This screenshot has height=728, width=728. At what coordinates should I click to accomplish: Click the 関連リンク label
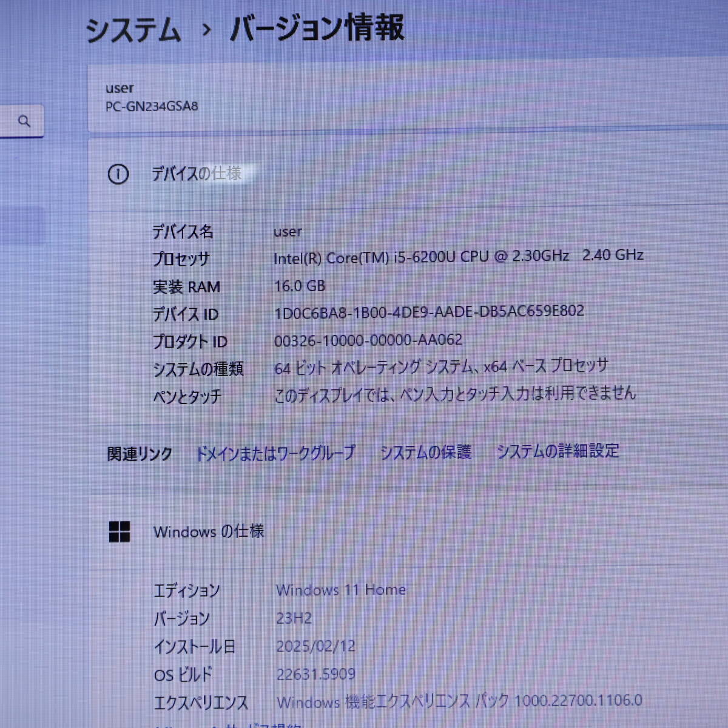pyautogui.click(x=140, y=454)
